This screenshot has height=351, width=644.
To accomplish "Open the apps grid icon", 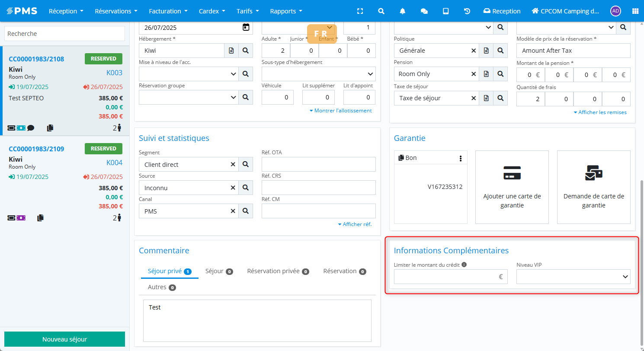I will tap(635, 11).
